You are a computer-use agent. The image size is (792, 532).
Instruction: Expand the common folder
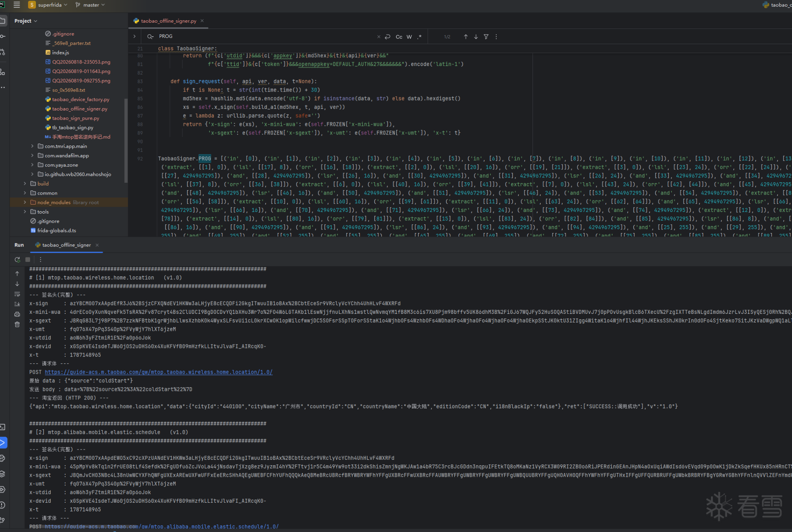(x=25, y=193)
